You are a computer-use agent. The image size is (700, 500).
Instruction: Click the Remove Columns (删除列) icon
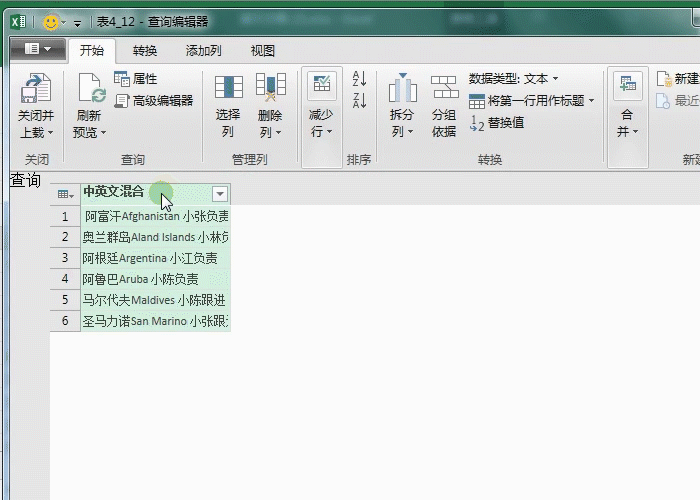point(270,88)
